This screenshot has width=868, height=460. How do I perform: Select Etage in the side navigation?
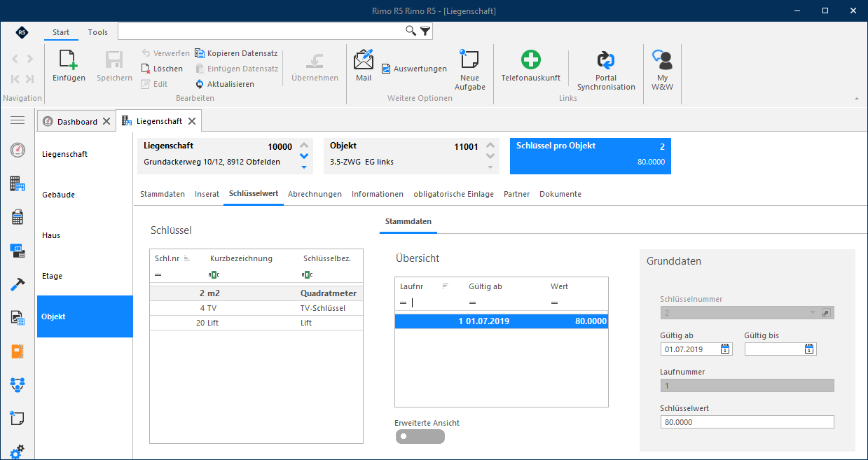tap(85, 276)
